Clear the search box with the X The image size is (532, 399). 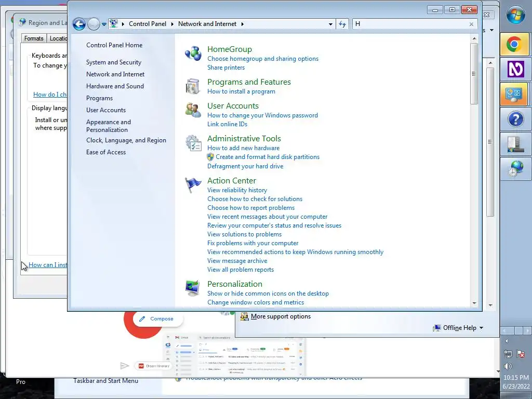(x=471, y=24)
